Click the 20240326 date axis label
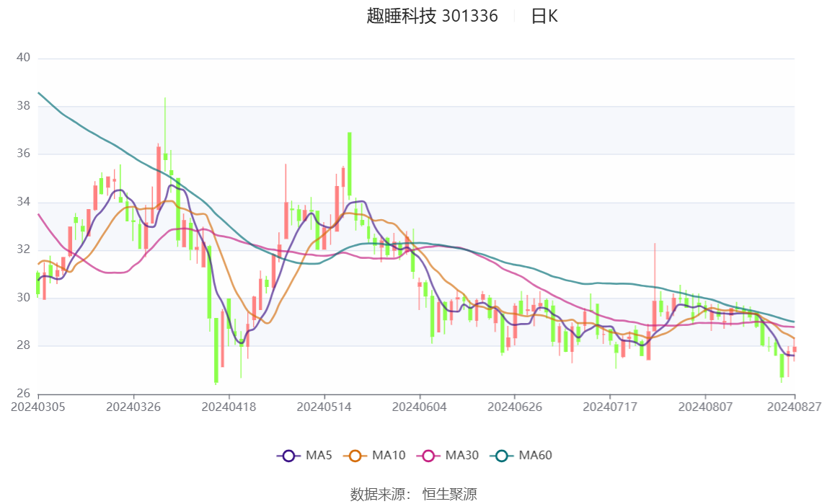Screen dimensions: 827x504 tap(133, 407)
